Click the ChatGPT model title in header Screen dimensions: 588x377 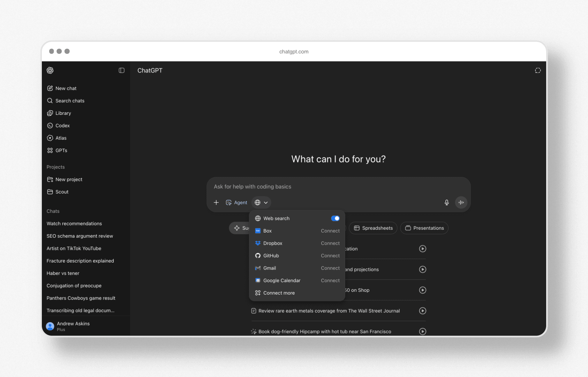pos(150,71)
